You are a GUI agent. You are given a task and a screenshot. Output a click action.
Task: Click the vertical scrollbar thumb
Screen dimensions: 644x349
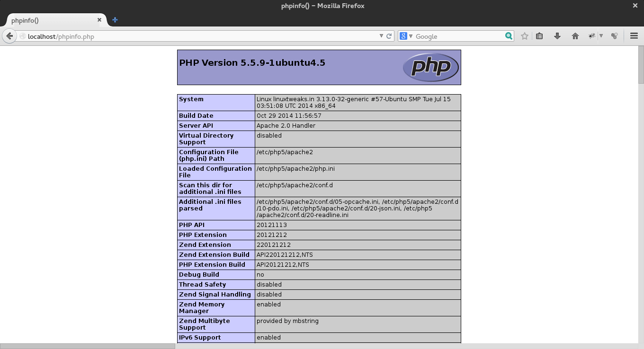641,64
